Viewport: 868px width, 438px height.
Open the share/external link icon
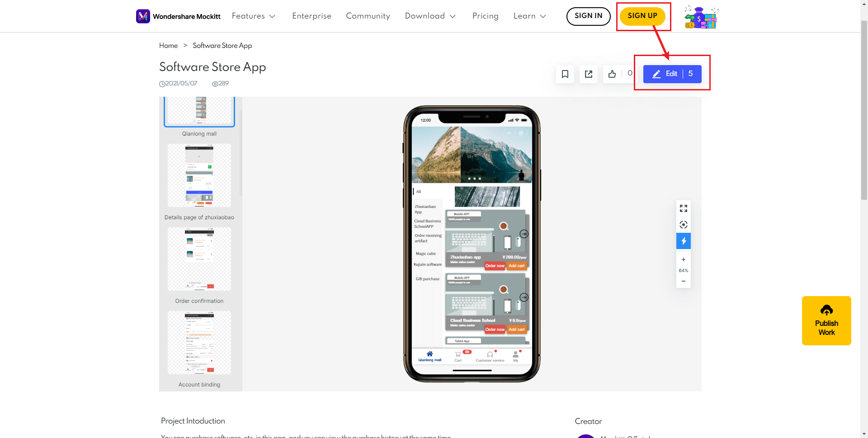tap(589, 74)
